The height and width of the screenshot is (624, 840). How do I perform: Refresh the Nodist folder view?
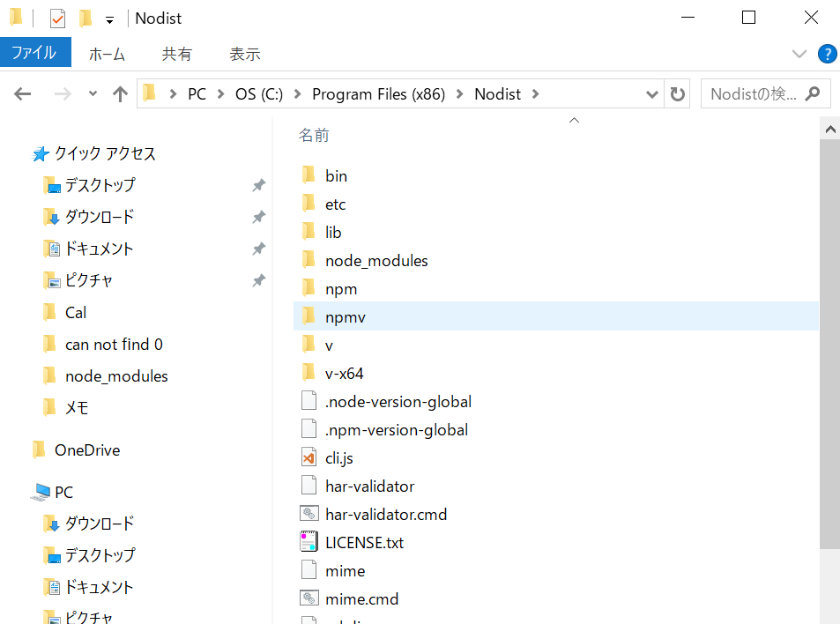677,93
